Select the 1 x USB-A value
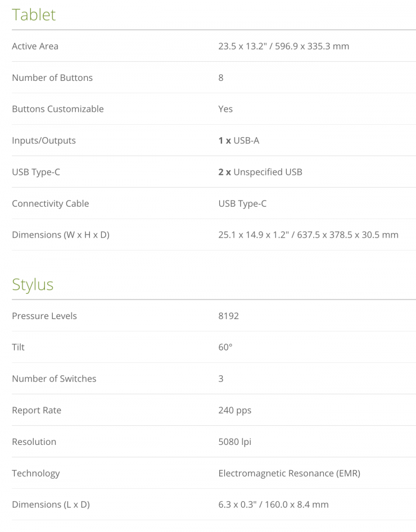Screen dimensions: 416x532 239,140
